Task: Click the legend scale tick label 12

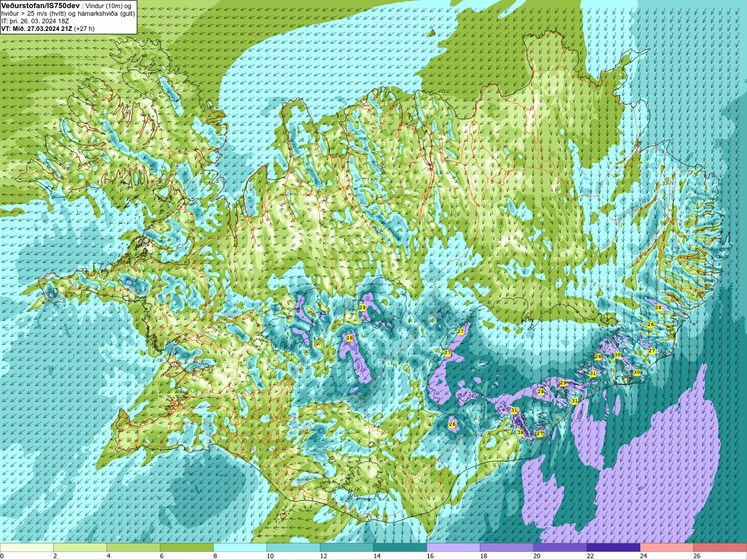Action: tap(323, 556)
